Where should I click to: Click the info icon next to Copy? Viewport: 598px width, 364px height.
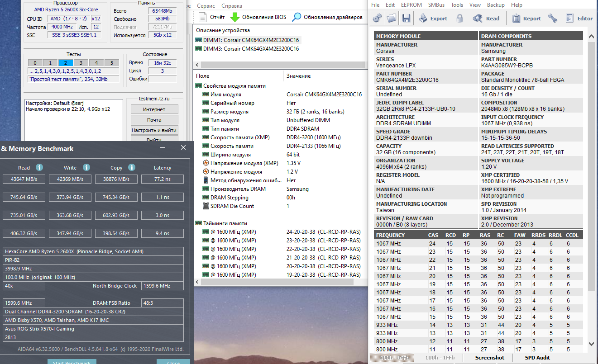coord(132,167)
